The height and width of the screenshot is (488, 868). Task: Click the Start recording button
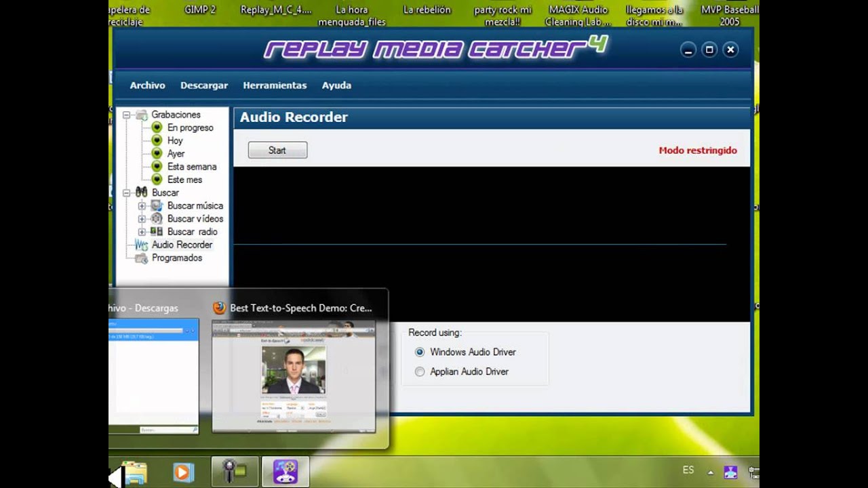tap(277, 150)
